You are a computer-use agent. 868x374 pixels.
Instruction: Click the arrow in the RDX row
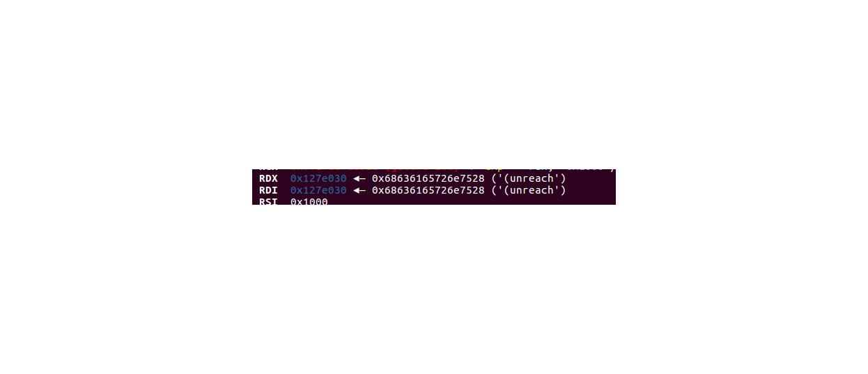coord(359,179)
